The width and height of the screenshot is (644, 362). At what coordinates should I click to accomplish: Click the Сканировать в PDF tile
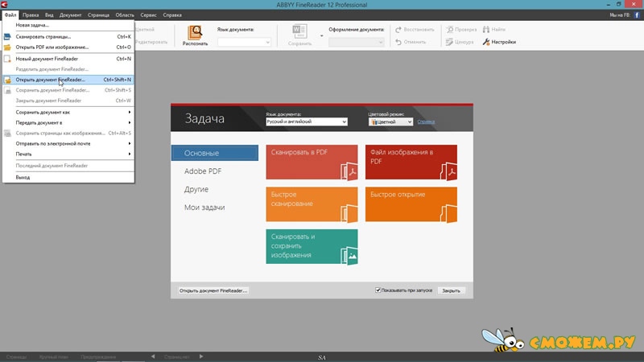312,162
